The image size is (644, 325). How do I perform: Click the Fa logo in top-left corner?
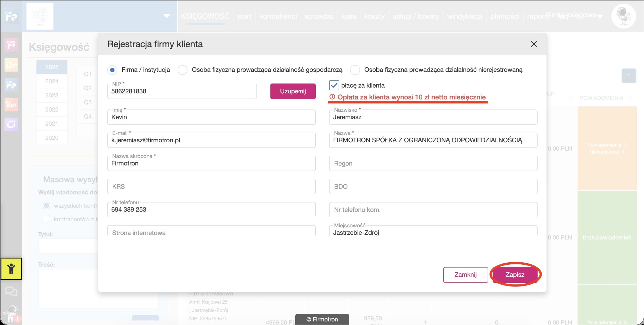tap(11, 17)
